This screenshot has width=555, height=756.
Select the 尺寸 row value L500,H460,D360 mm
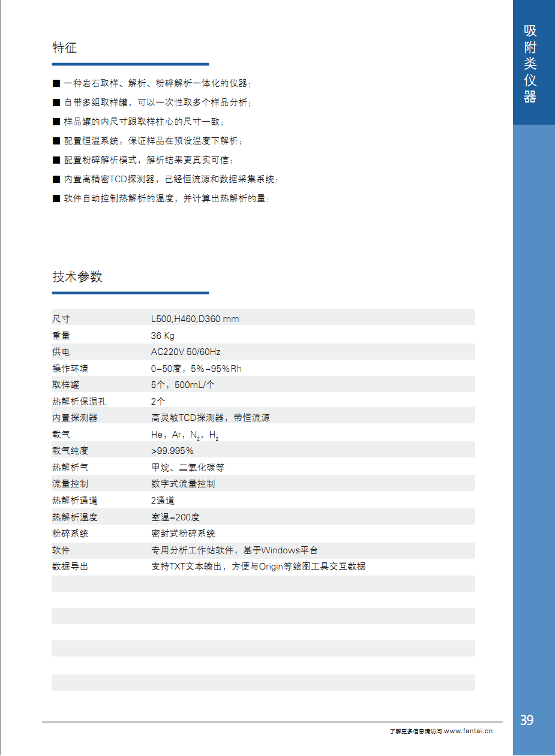[x=195, y=319]
